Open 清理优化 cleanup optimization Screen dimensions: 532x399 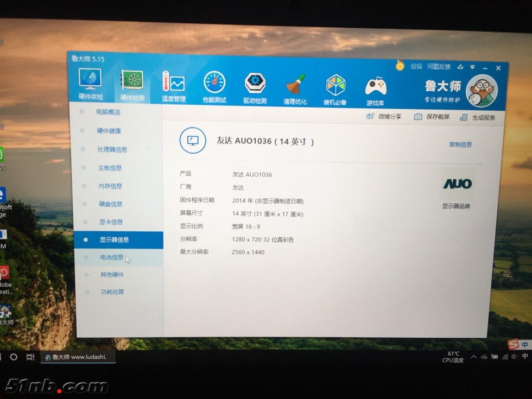click(x=295, y=89)
